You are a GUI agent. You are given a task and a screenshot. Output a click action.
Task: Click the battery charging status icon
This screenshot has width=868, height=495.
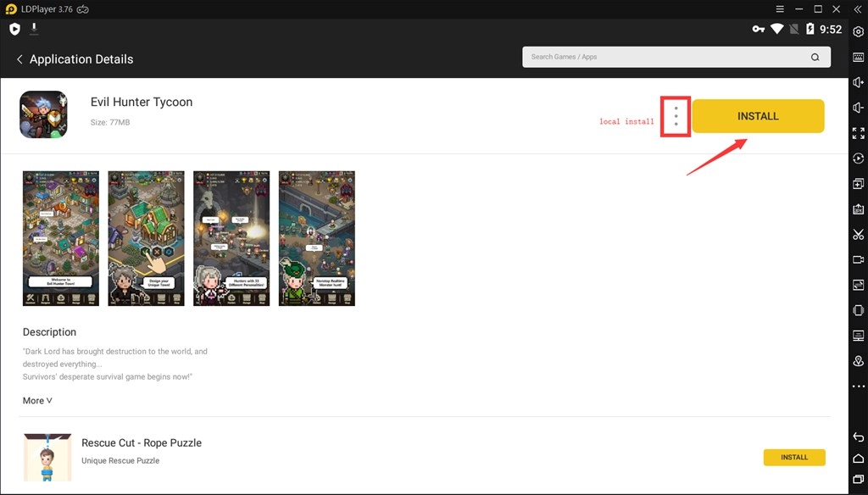coord(810,29)
